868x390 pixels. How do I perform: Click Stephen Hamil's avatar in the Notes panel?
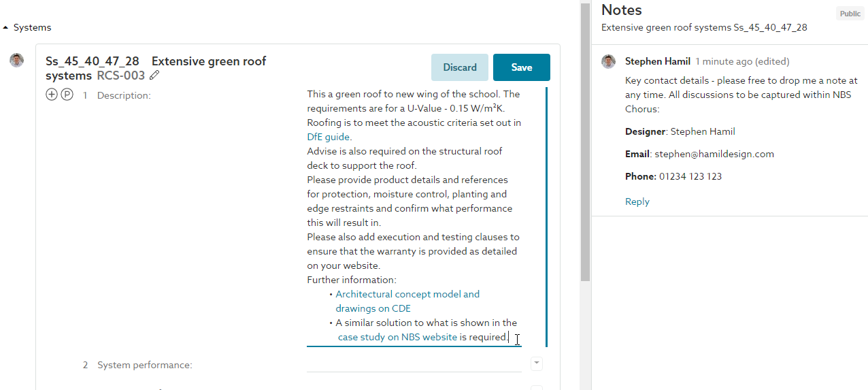coord(609,62)
